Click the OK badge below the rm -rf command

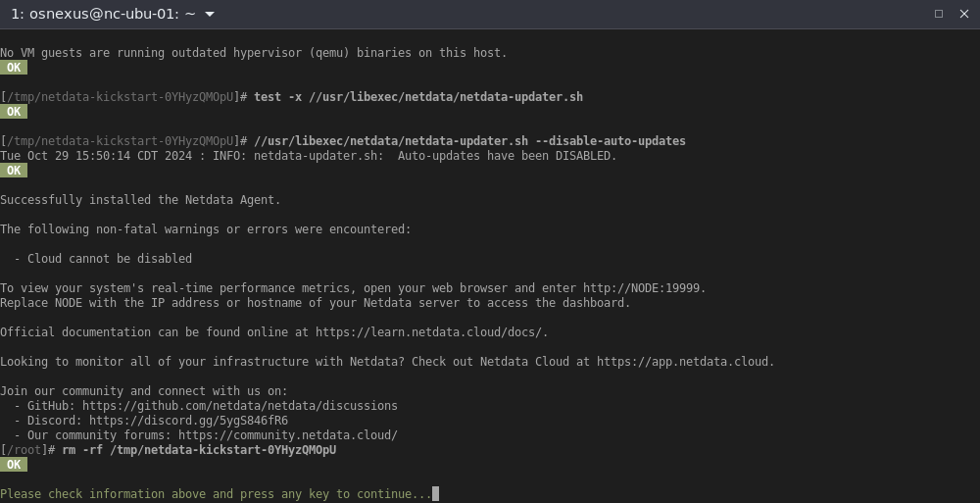click(14, 465)
